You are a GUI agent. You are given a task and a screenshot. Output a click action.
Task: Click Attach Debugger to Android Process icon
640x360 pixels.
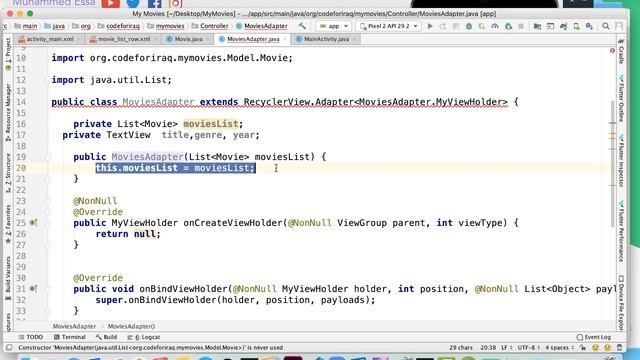508,26
